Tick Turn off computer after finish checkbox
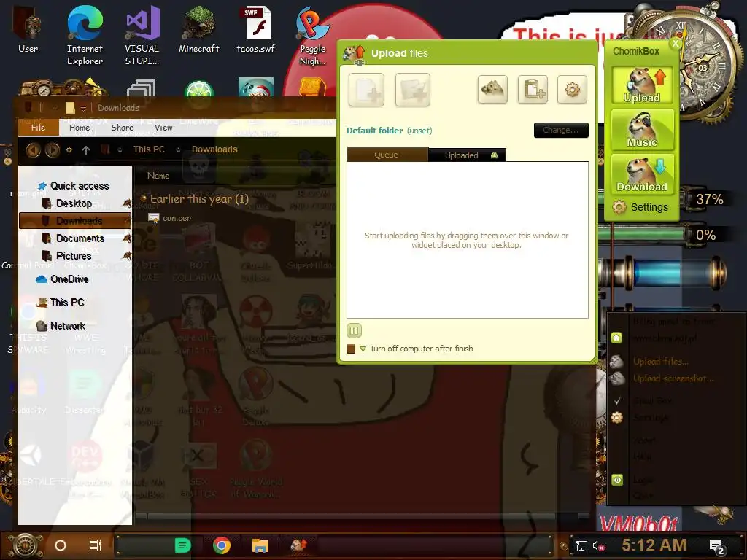 [351, 349]
